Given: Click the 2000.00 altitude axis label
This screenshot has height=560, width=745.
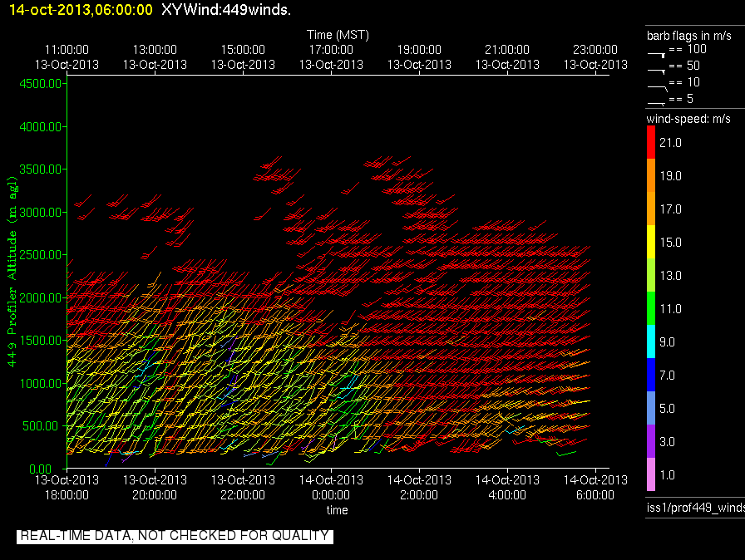Looking at the screenshot, I should [x=41, y=298].
